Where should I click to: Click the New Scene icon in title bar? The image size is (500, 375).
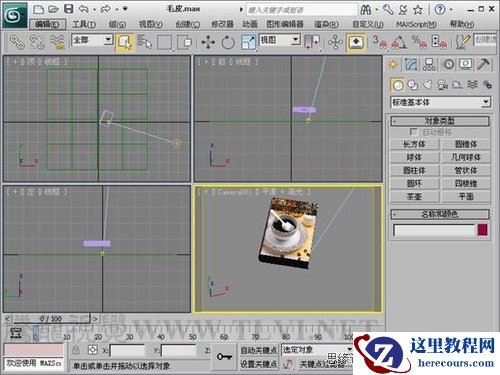[x=39, y=9]
